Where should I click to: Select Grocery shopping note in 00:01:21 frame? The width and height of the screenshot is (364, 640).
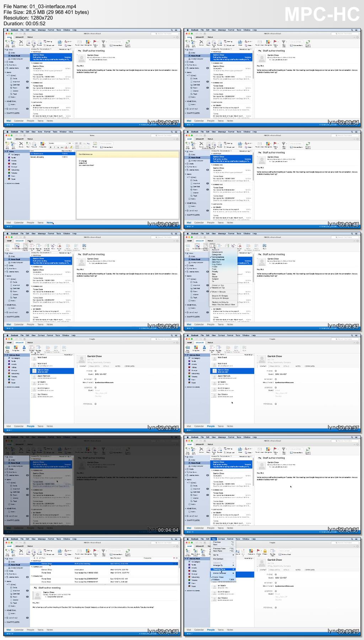coord(52,157)
